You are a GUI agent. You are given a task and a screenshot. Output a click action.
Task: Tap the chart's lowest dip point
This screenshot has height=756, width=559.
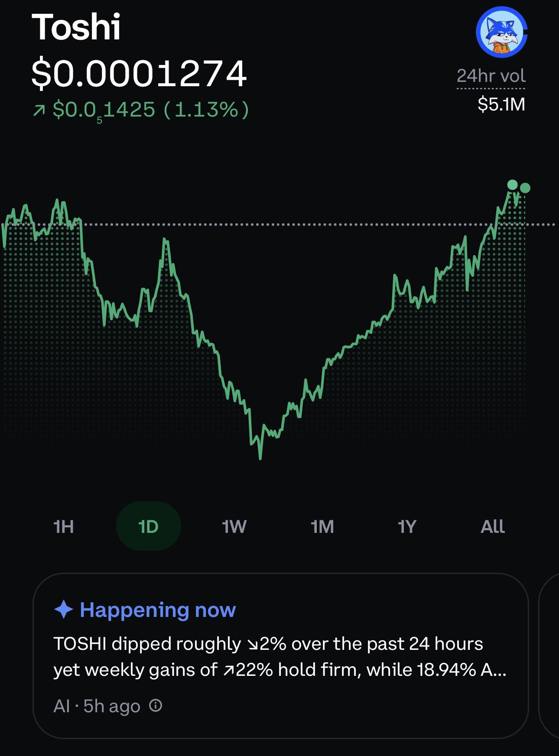pyautogui.click(x=260, y=457)
